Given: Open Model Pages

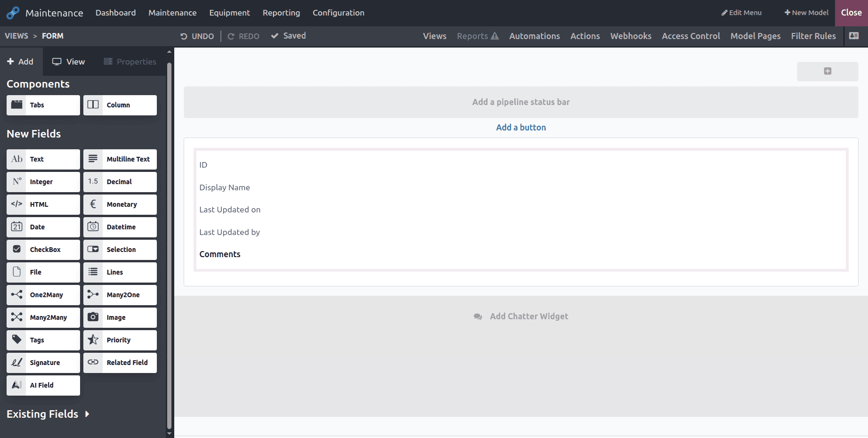Looking at the screenshot, I should 755,36.
